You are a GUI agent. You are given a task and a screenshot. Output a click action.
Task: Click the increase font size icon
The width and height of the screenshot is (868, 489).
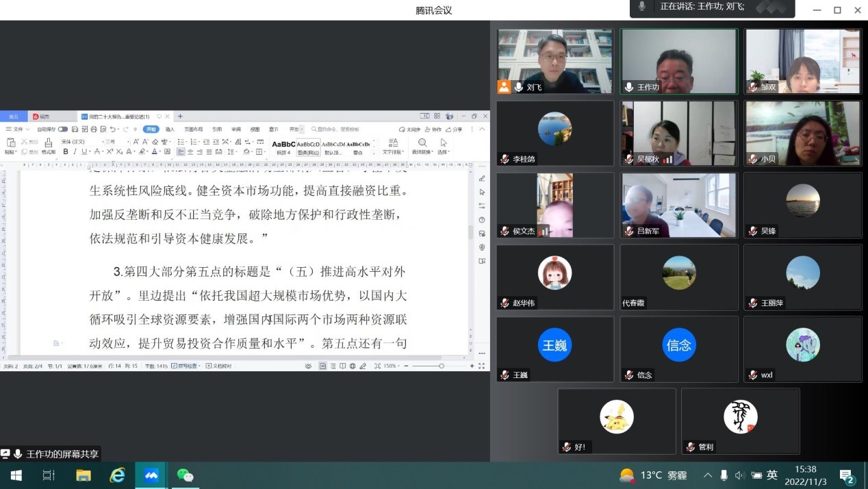click(x=136, y=142)
